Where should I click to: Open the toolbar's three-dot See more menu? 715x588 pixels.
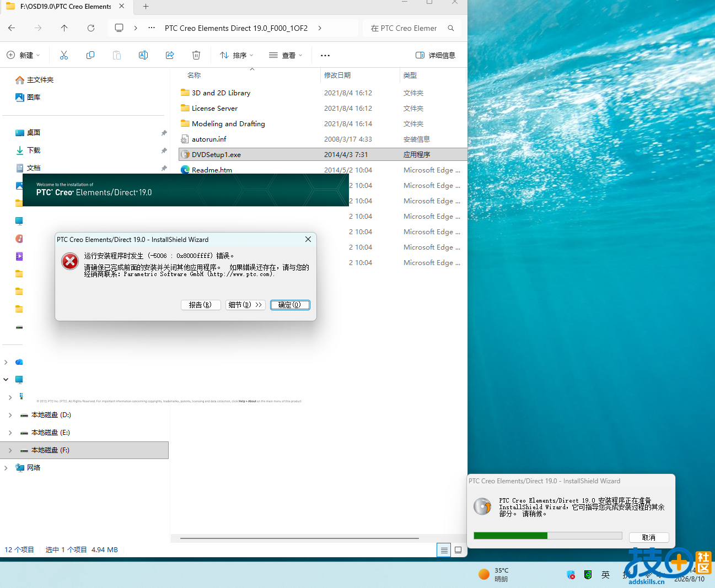[325, 55]
